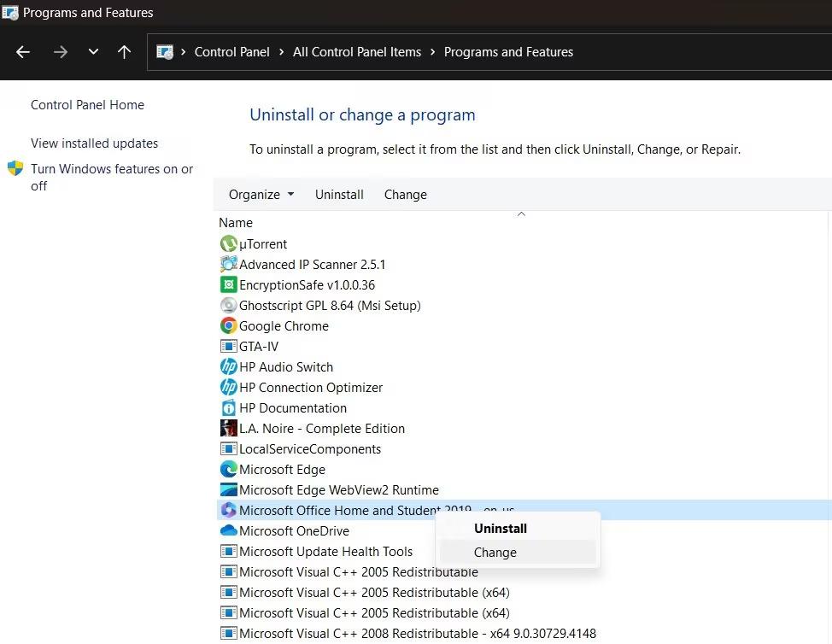Click the HP Connection Optimizer icon
832x644 pixels.
pos(228,387)
